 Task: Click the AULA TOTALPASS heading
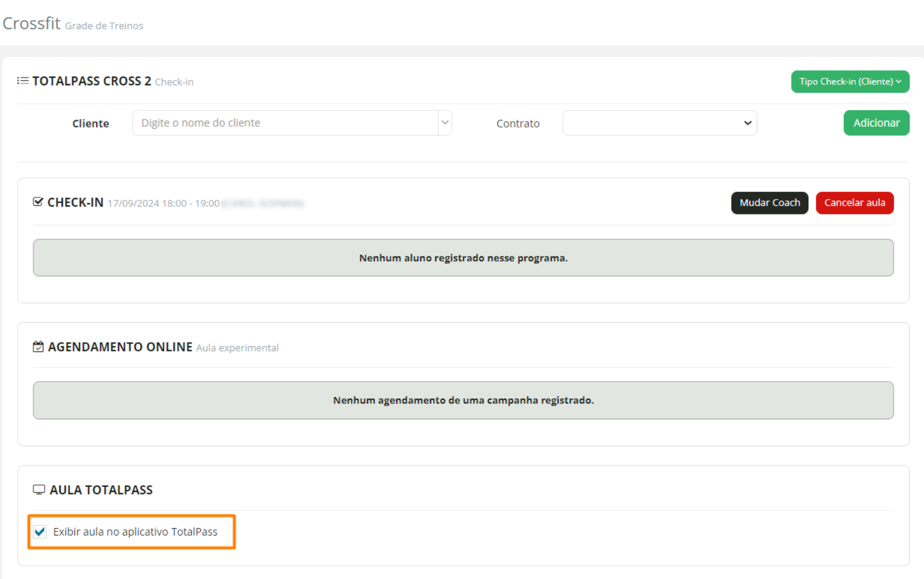pyautogui.click(x=101, y=490)
